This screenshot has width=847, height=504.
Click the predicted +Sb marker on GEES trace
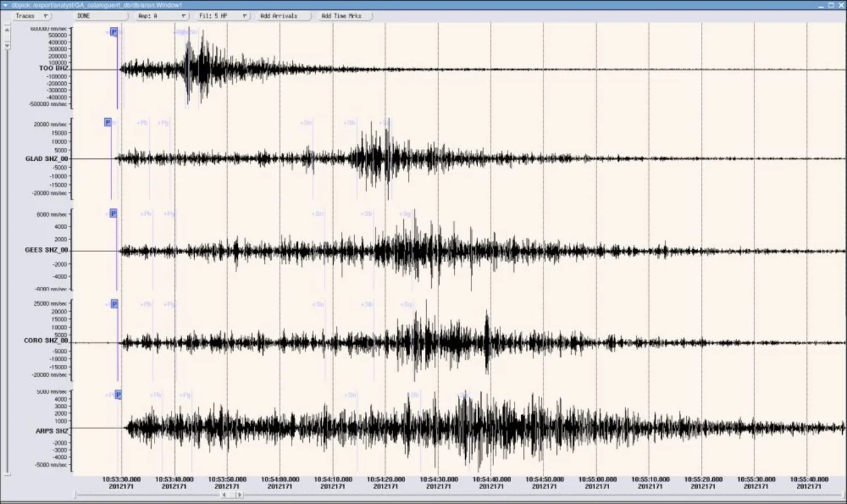pyautogui.click(x=367, y=213)
